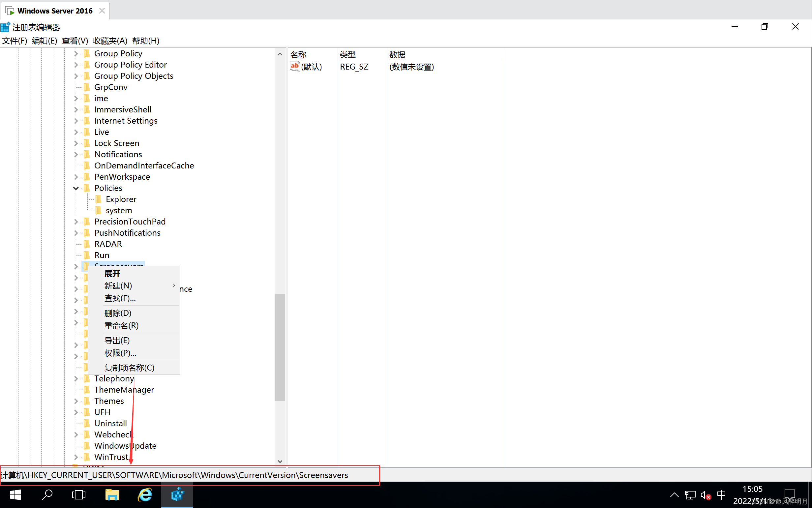Screen dimensions: 812x508
Task: Click the Uninstall folder icon
Action: point(87,423)
